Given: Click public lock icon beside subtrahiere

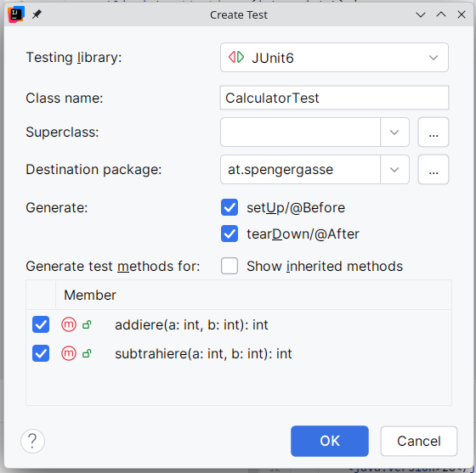Looking at the screenshot, I should [87, 353].
